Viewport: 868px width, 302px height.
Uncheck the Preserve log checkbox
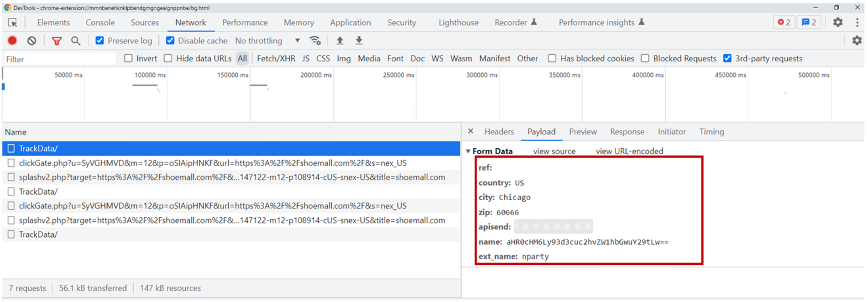point(99,41)
